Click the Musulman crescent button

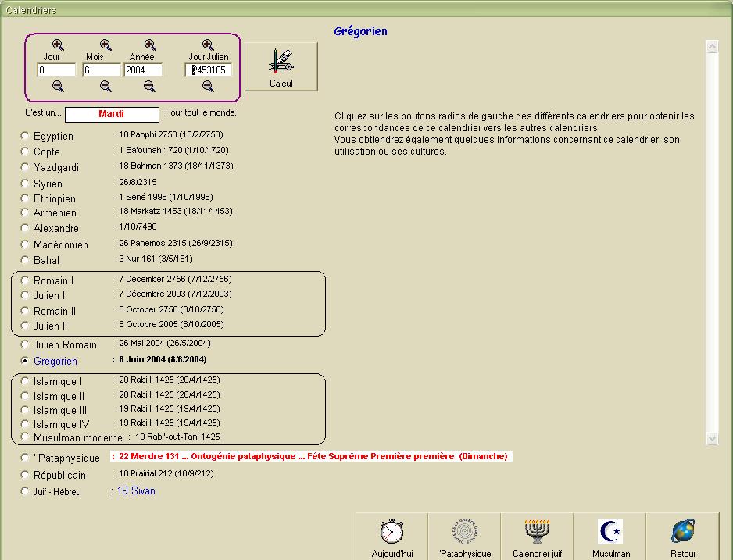tap(610, 537)
